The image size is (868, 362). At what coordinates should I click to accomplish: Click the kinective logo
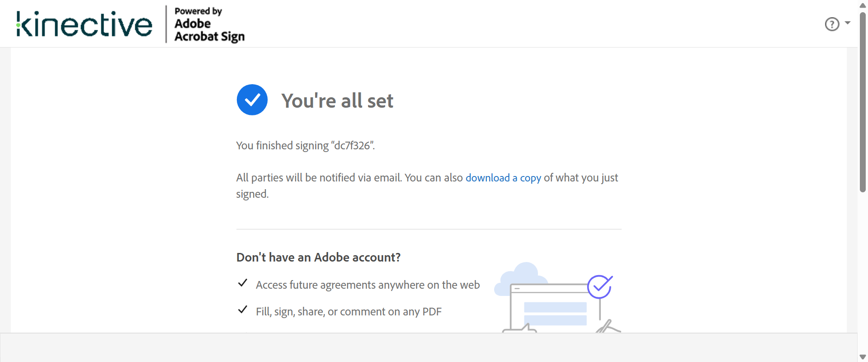(85, 24)
